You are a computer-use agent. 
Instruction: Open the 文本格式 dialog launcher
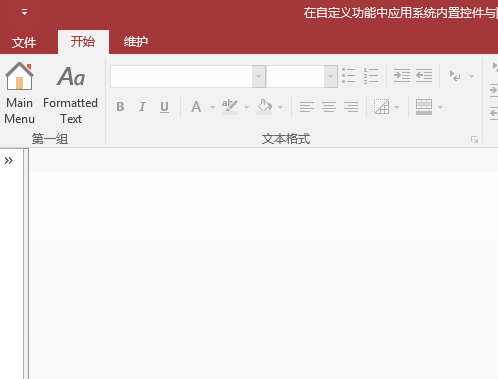474,140
